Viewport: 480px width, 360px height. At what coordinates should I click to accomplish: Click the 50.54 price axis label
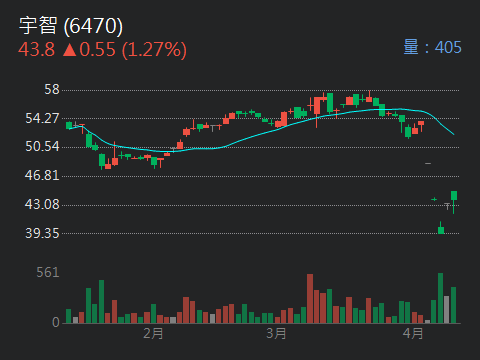coord(42,146)
